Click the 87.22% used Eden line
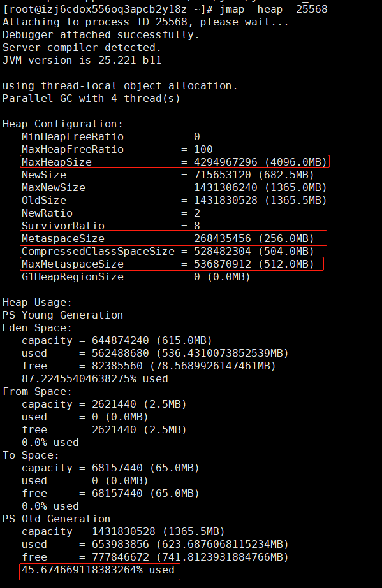The image size is (382, 588). pyautogui.click(x=94, y=379)
